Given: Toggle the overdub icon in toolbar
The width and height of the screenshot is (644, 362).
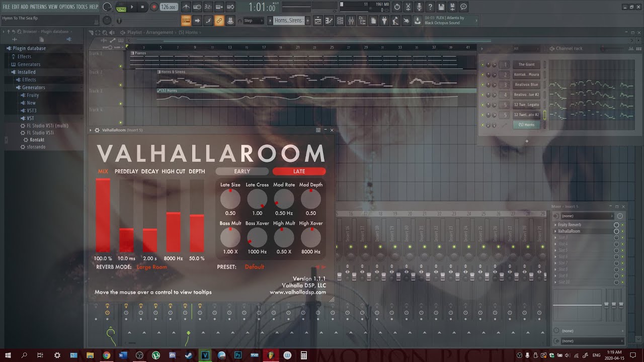Looking at the screenshot, I should pos(219,7).
